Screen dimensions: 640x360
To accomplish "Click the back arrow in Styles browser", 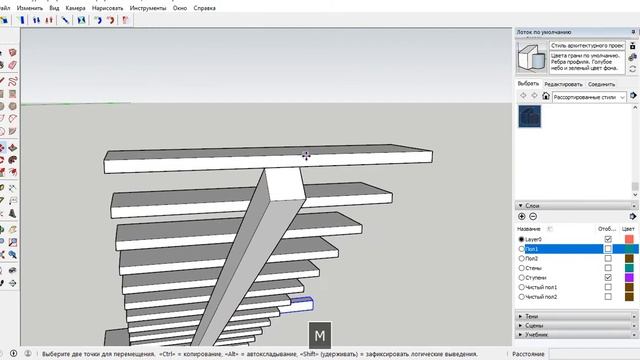I will (x=523, y=96).
